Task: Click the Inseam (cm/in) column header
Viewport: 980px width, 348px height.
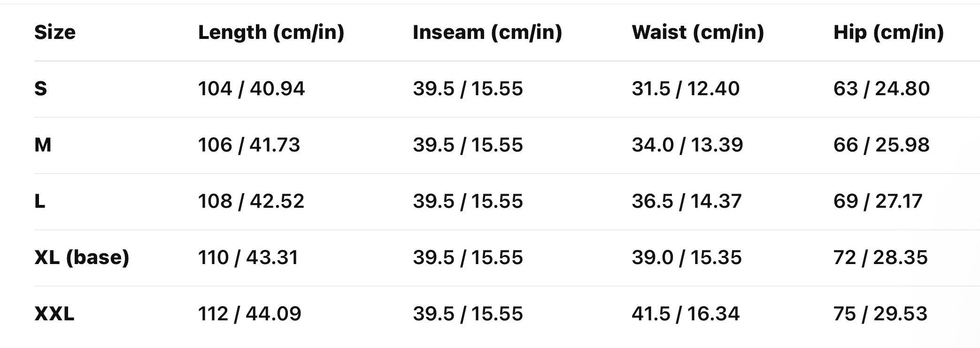Action: (487, 32)
